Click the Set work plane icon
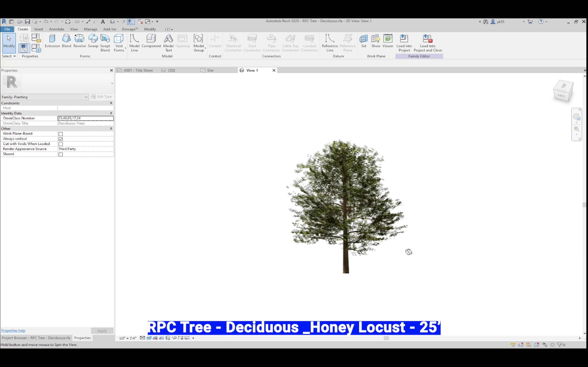 (x=363, y=41)
